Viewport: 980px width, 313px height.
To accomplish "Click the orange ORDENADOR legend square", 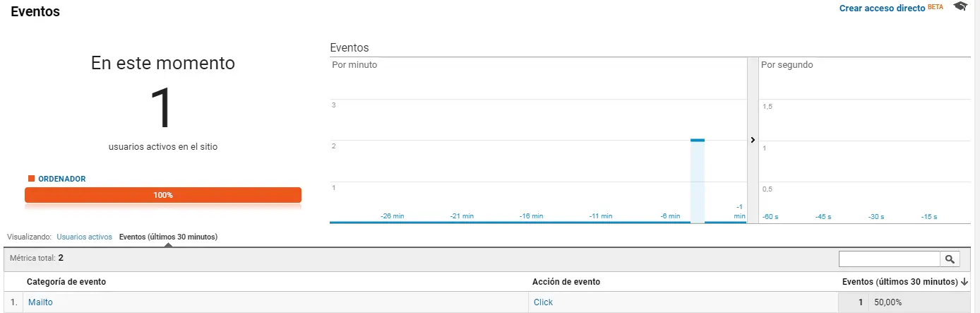I will [31, 179].
